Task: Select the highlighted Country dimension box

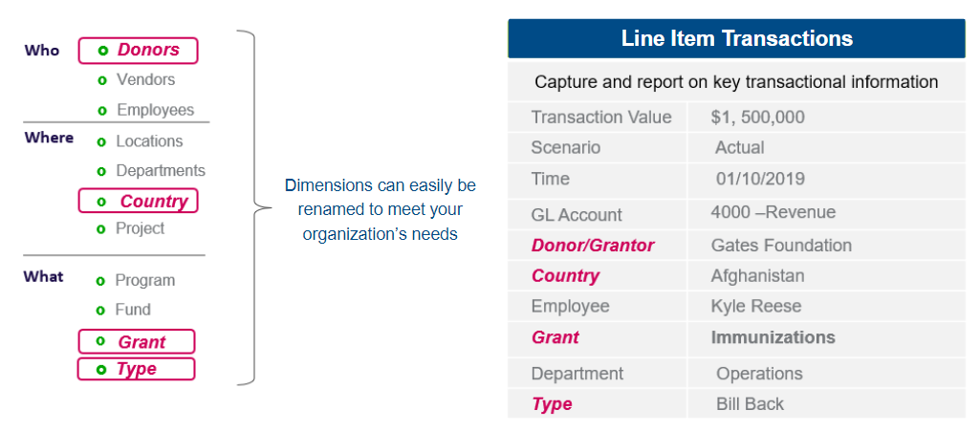Action: pyautogui.click(x=138, y=201)
